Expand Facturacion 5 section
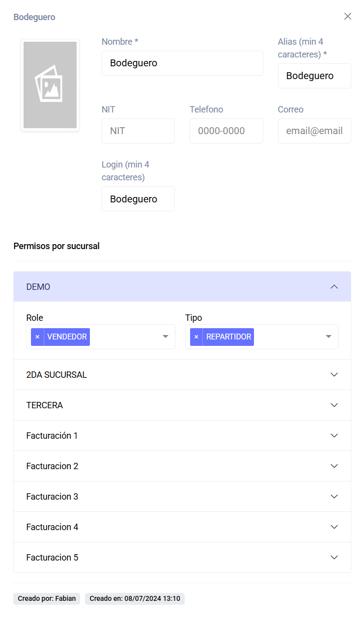 182,557
